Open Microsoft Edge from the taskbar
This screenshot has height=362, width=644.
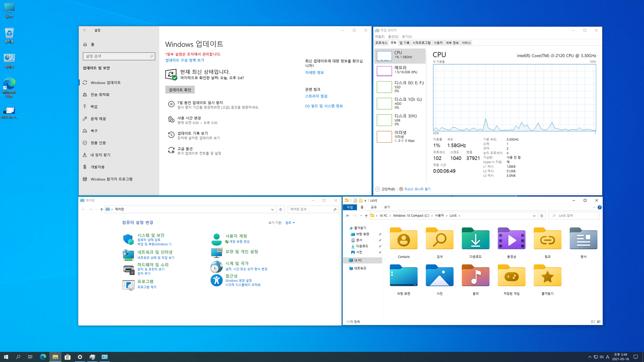coord(43,357)
